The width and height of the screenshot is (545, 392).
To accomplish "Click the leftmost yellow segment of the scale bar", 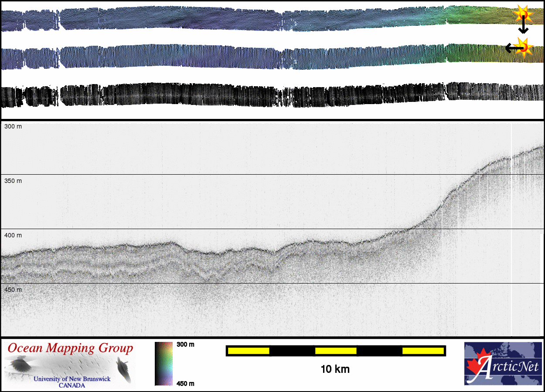I will [x=248, y=351].
